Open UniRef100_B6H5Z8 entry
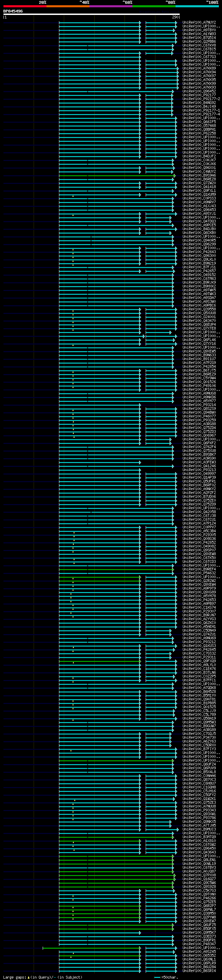Viewport: 222px width, 980px height. [199, 691]
